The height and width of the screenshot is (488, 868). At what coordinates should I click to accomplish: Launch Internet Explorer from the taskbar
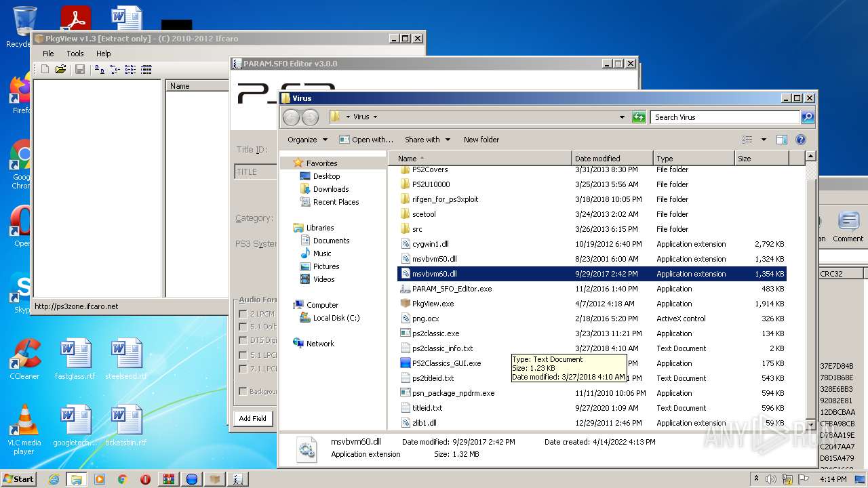click(54, 479)
